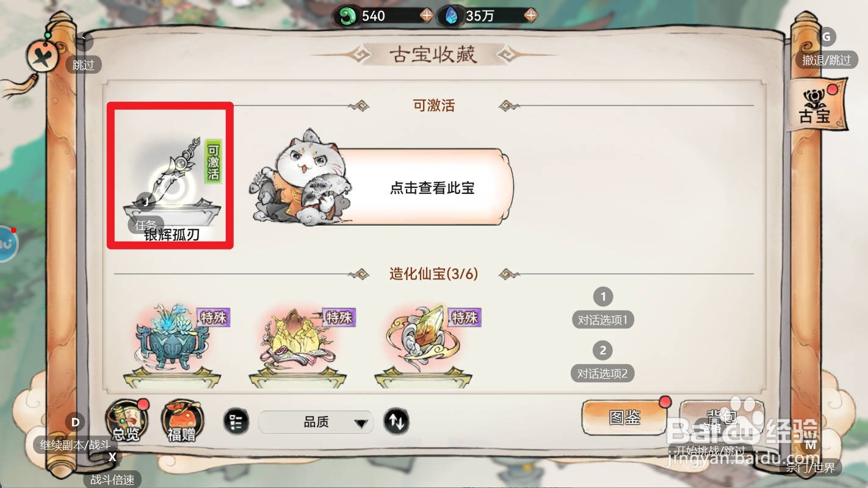This screenshot has width=868, height=488.
Task: Expand the 品质 sorting dropdown
Action: click(316, 422)
